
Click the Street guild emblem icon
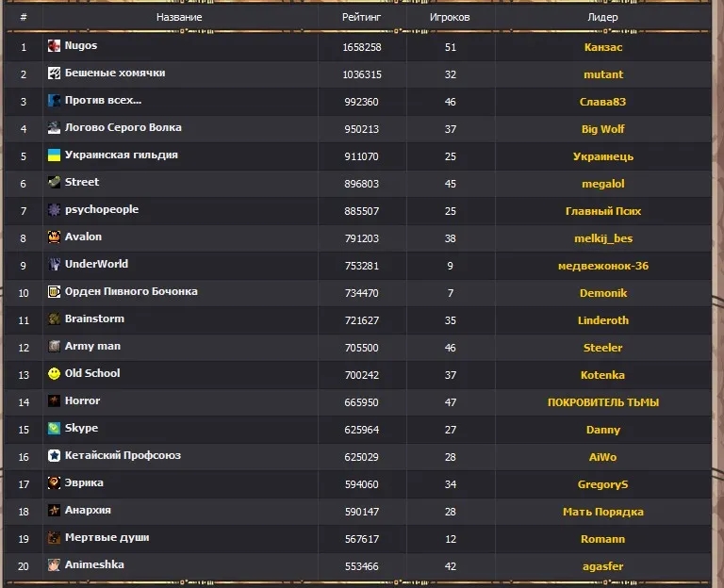(54, 182)
